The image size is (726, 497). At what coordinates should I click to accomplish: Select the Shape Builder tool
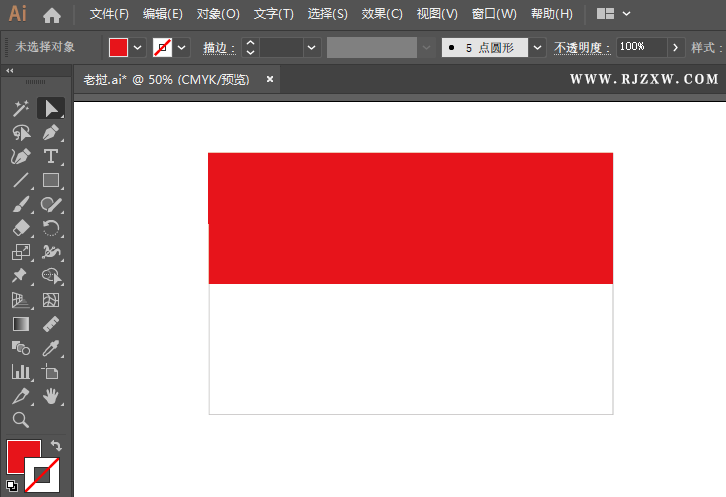(x=51, y=276)
